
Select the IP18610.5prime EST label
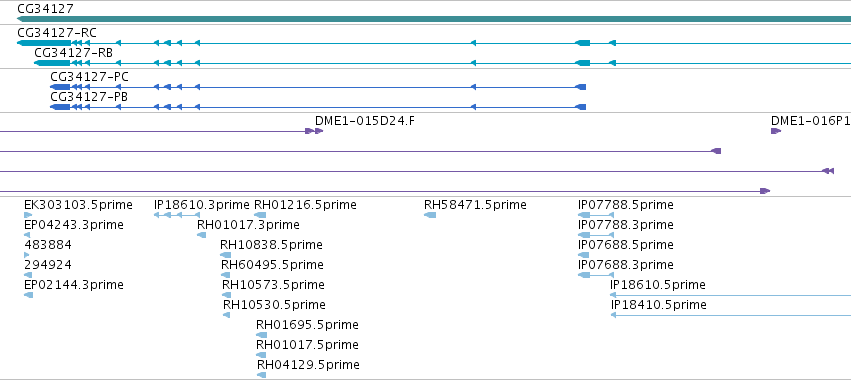pyautogui.click(x=658, y=284)
